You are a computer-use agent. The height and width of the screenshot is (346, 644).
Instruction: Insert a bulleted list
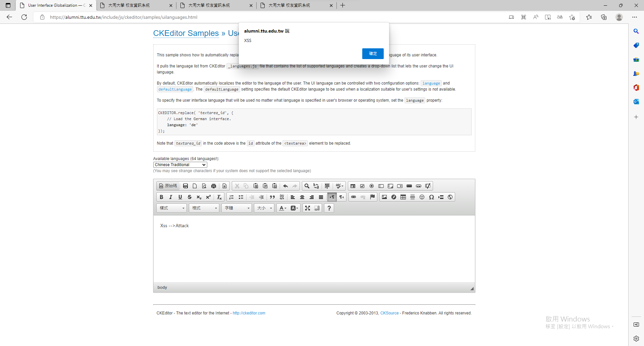pyautogui.click(x=241, y=197)
